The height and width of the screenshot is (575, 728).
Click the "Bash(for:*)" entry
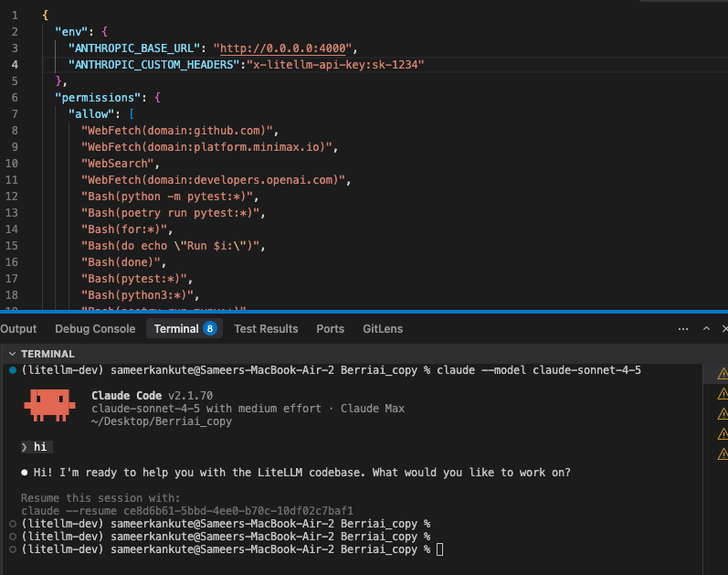(x=124, y=229)
